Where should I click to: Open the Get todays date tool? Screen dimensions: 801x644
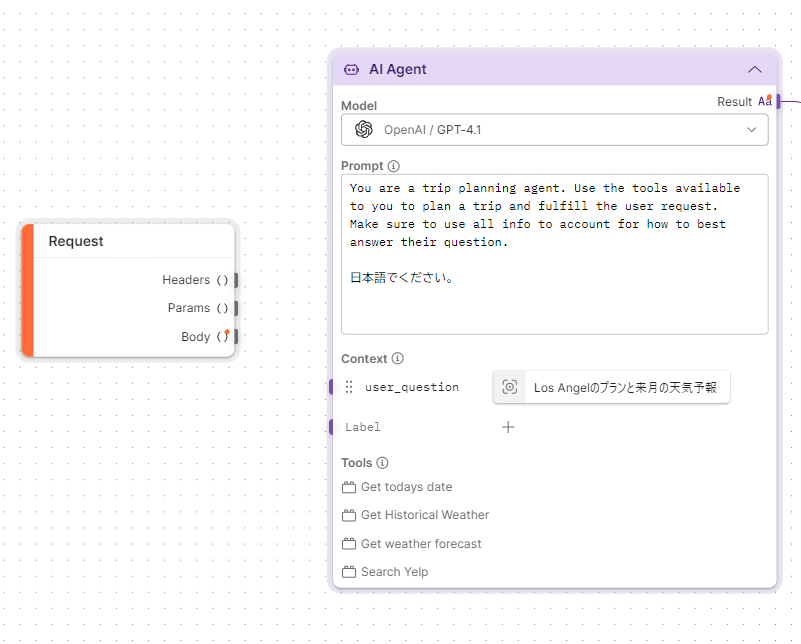pos(406,487)
